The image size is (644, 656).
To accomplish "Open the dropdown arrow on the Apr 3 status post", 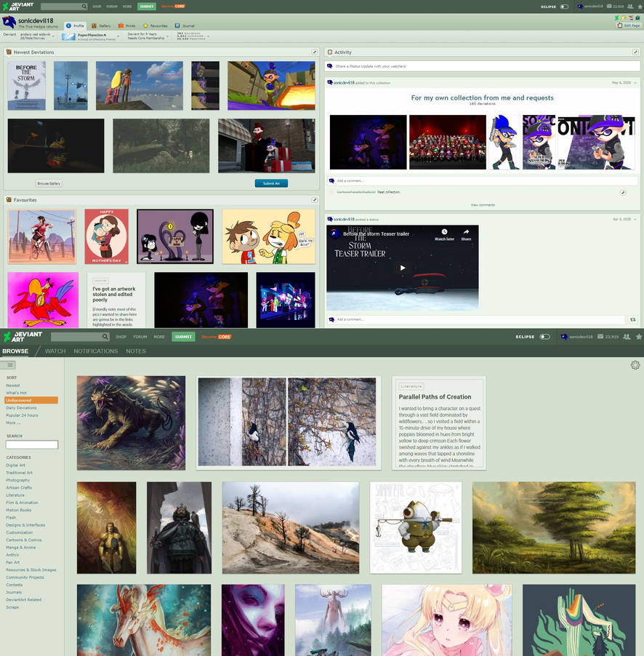I will click(635, 219).
